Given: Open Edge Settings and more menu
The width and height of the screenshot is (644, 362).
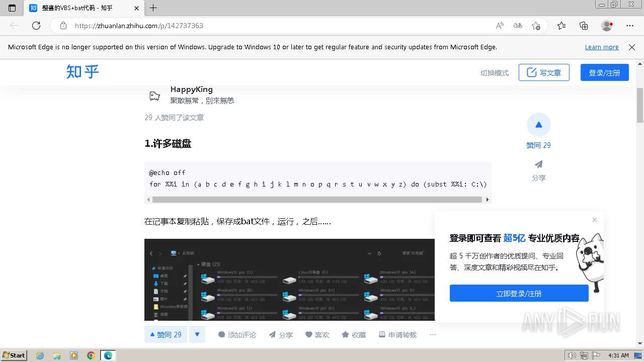Looking at the screenshot, I should tap(630, 26).
